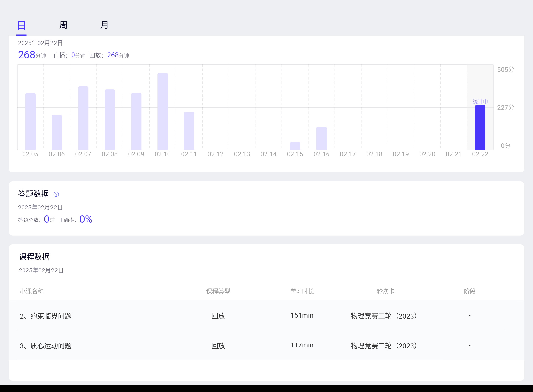Click 物理竞赛二轮（2023）in 质心运动问题 row
This screenshot has height=392, width=533.
coord(386,346)
